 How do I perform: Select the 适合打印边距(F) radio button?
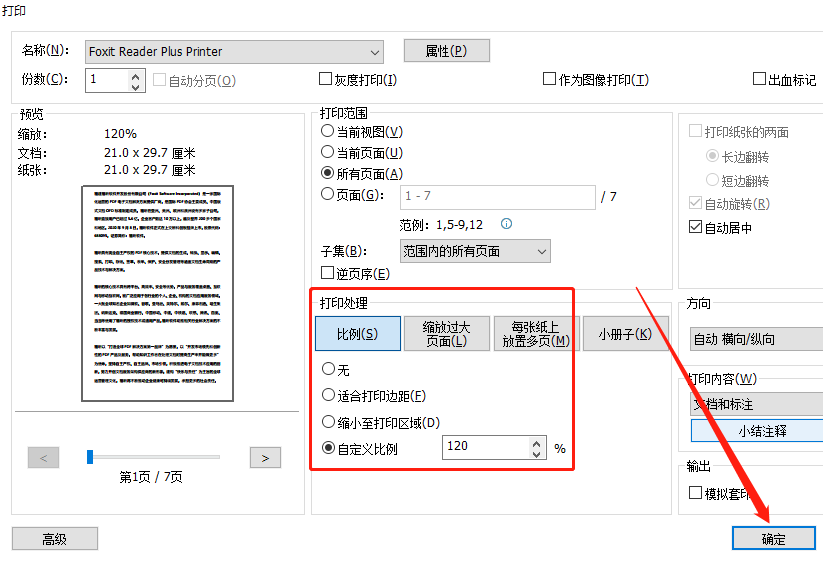point(329,395)
